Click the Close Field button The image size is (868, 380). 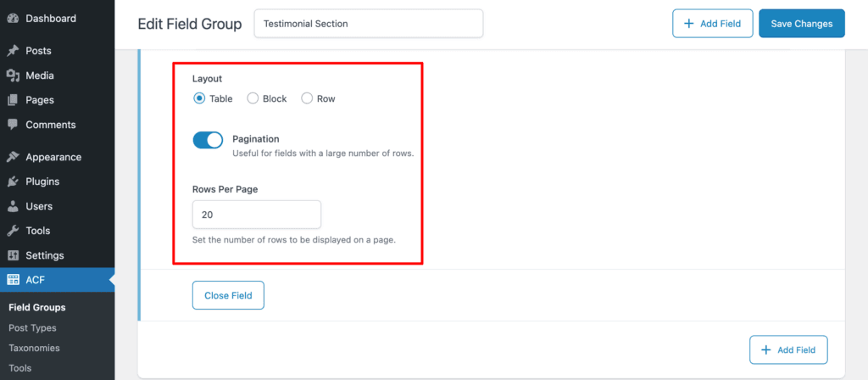tap(228, 295)
